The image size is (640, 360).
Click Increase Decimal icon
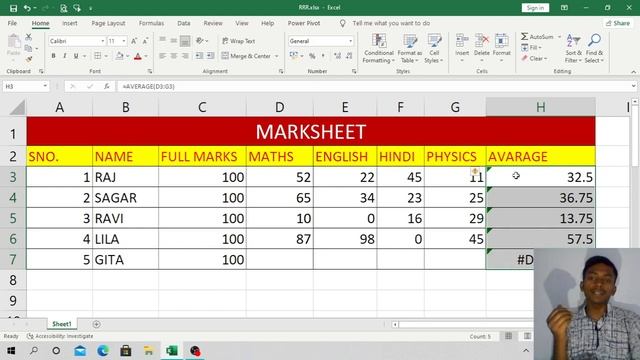click(337, 56)
